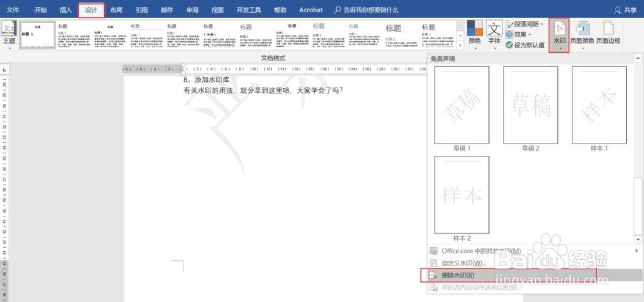Click the 免责声明 gallery heading
This screenshot has height=302, width=644.
click(x=443, y=59)
